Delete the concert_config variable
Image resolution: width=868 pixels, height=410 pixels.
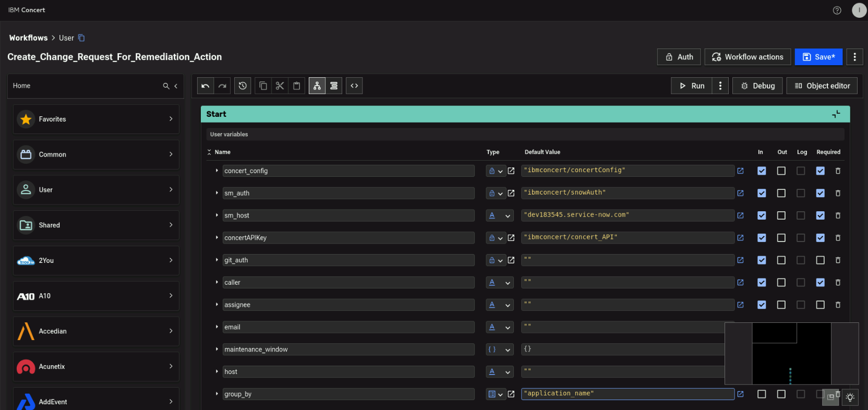(838, 171)
